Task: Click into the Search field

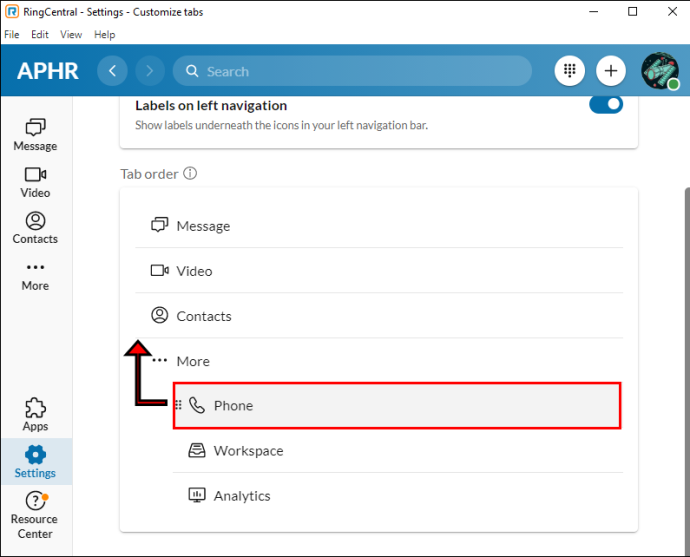Action: click(x=352, y=71)
